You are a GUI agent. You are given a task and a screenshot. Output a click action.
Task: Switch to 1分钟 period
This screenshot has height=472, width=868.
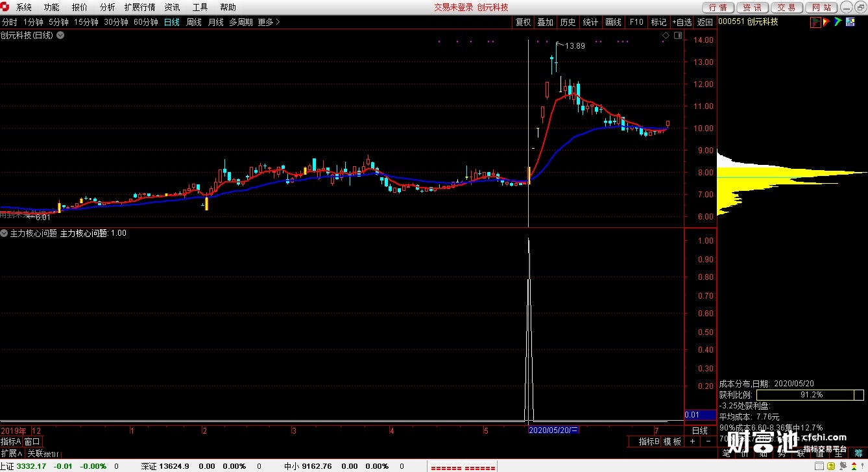(x=33, y=22)
